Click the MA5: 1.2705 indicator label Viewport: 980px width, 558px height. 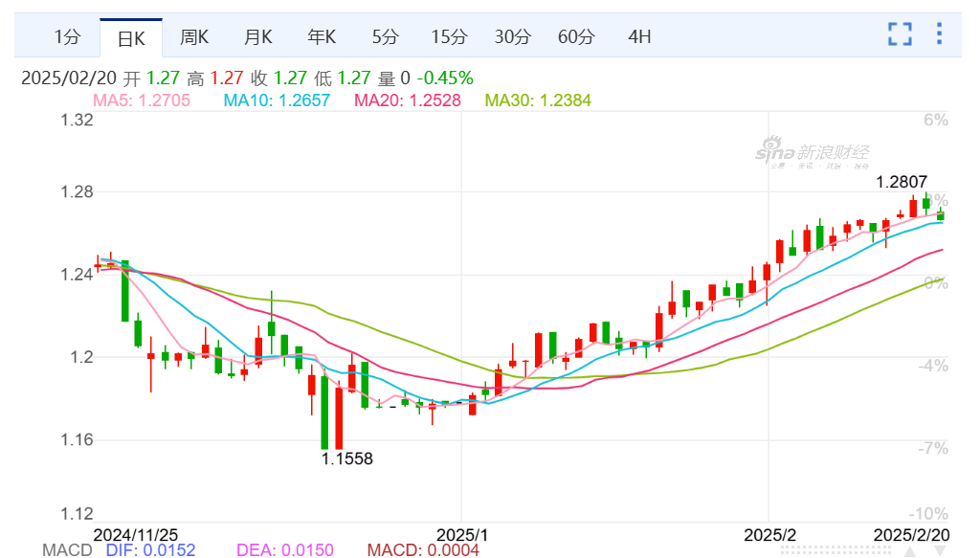tap(142, 100)
